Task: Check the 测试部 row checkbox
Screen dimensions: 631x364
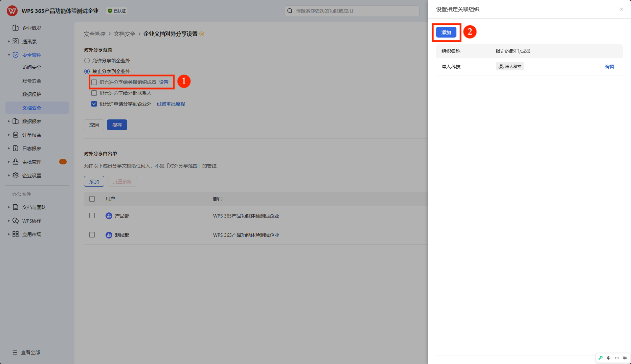Action: pos(92,235)
